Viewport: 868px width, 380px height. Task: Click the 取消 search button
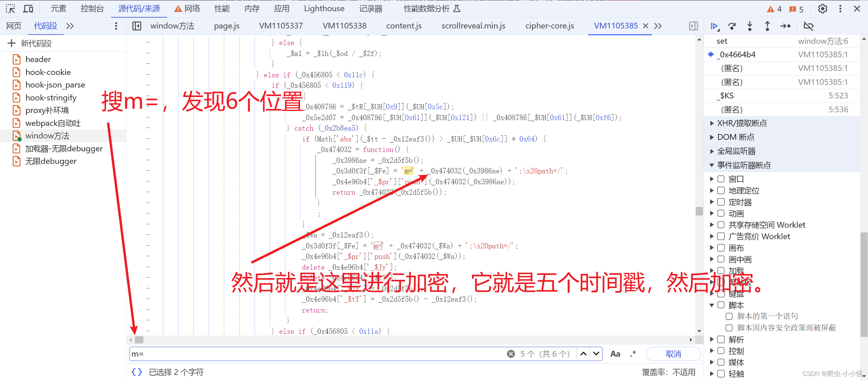pos(673,354)
